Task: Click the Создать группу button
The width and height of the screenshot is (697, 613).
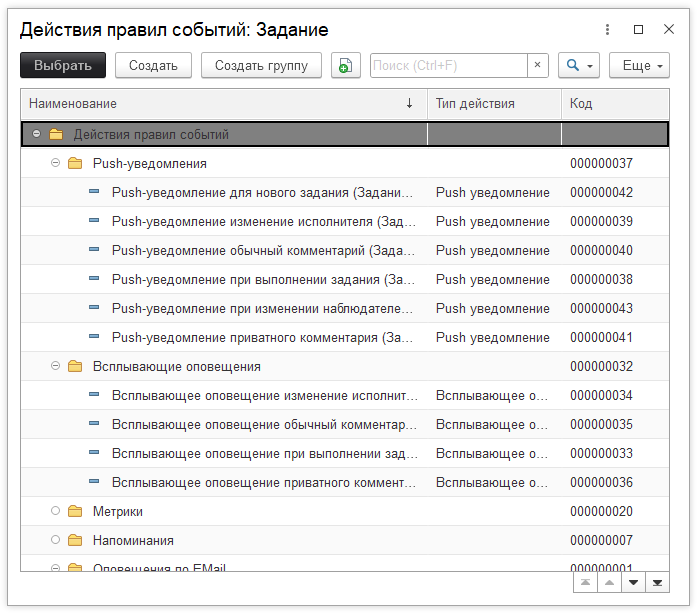Action: click(x=261, y=66)
